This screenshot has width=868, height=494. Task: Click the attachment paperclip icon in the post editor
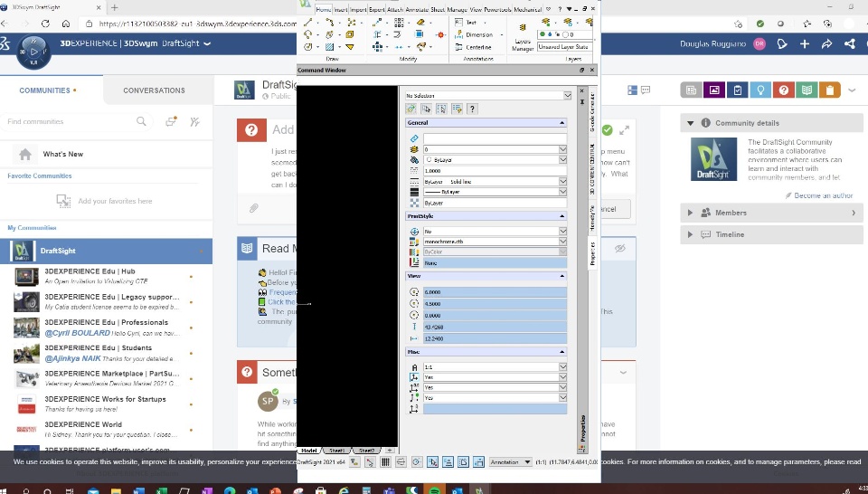coord(253,208)
